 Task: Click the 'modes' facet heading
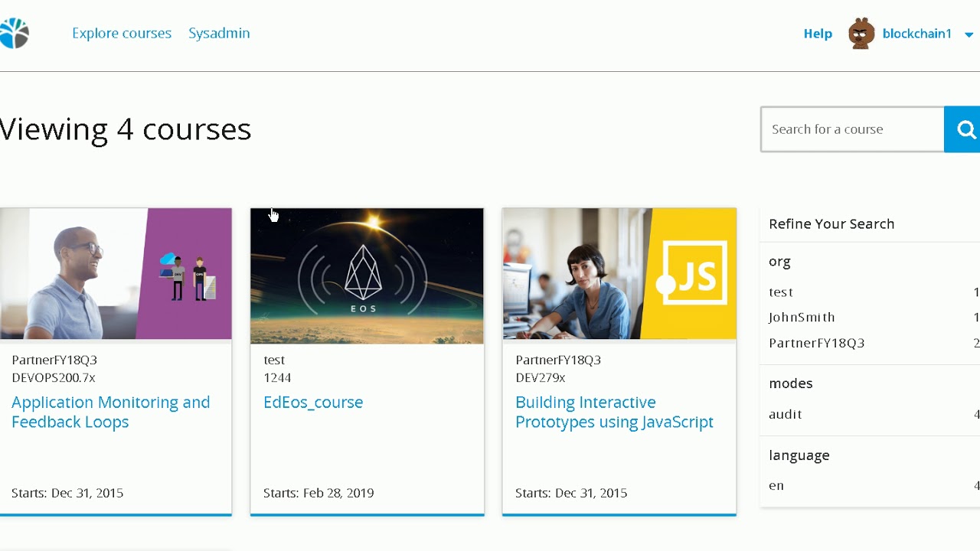[790, 383]
